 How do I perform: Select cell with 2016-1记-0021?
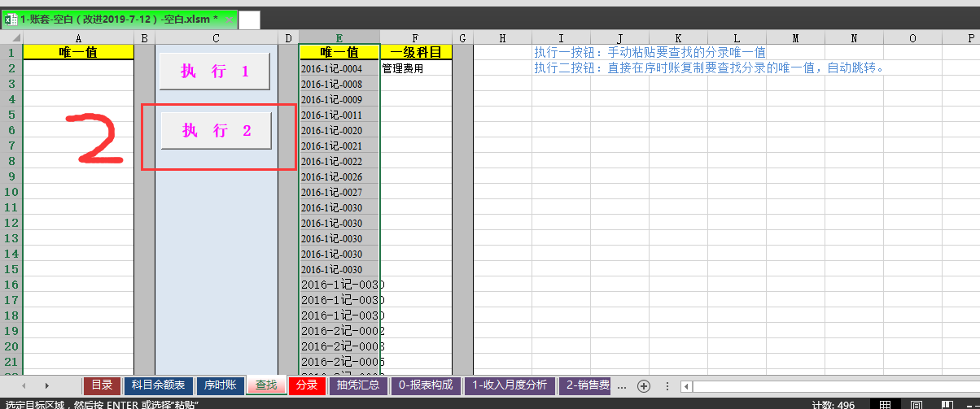(x=339, y=146)
